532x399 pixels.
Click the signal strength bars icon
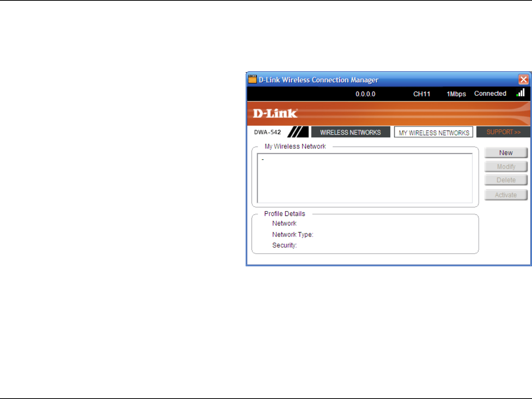pos(521,93)
